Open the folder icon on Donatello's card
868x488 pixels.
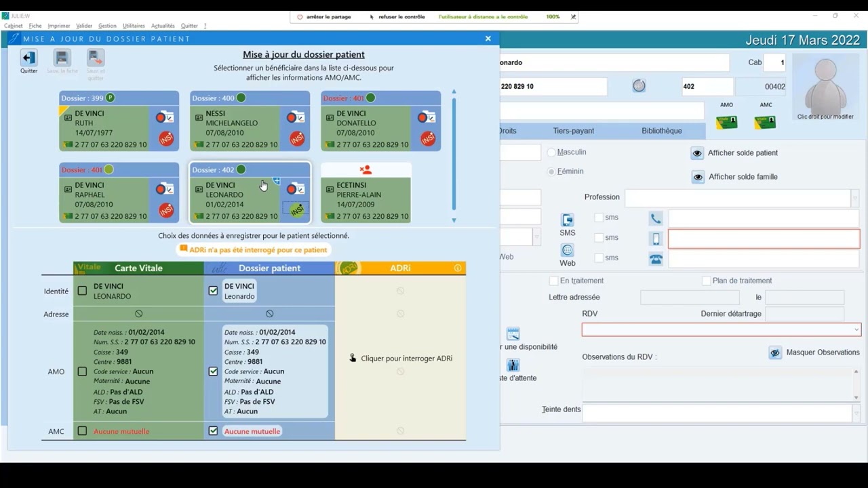[x=427, y=118]
